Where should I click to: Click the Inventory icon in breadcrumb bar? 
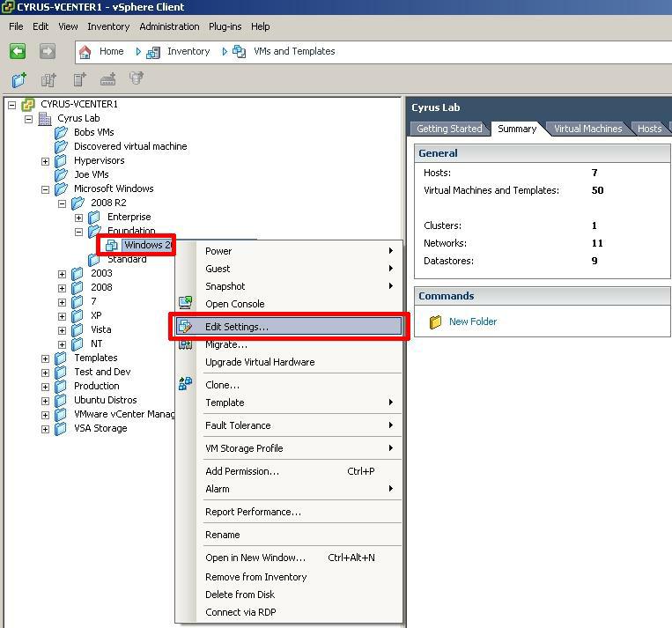(153, 52)
